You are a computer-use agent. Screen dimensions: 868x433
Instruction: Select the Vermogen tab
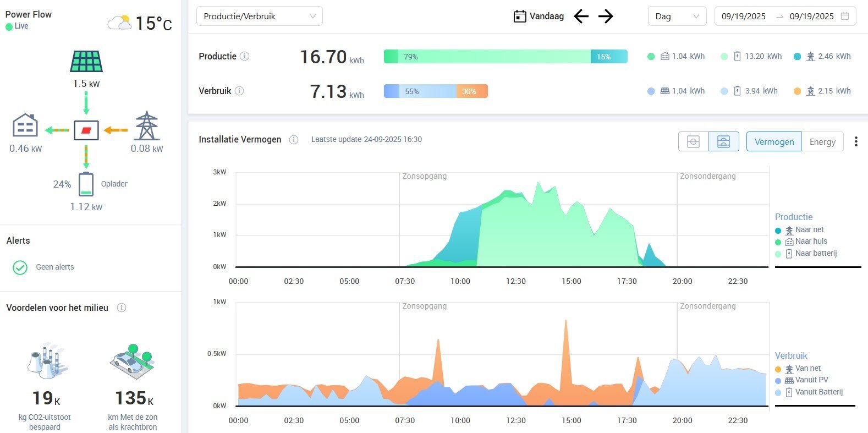pos(774,142)
